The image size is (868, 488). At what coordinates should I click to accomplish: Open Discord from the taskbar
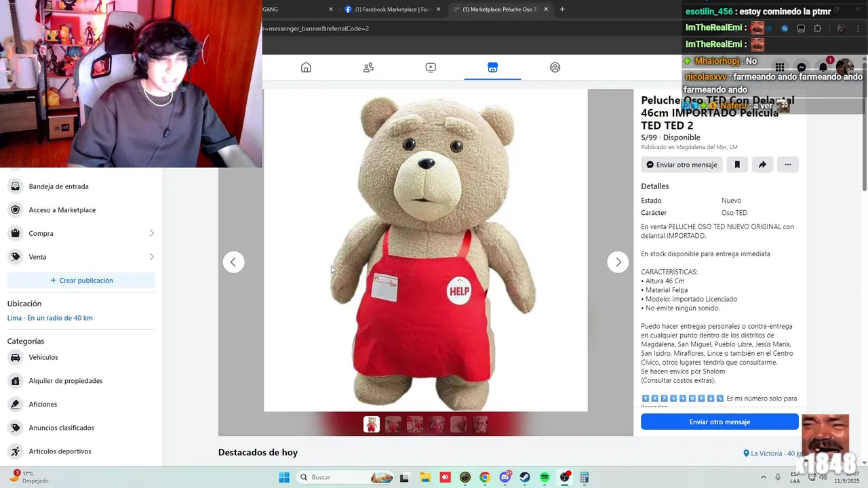pyautogui.click(x=505, y=477)
